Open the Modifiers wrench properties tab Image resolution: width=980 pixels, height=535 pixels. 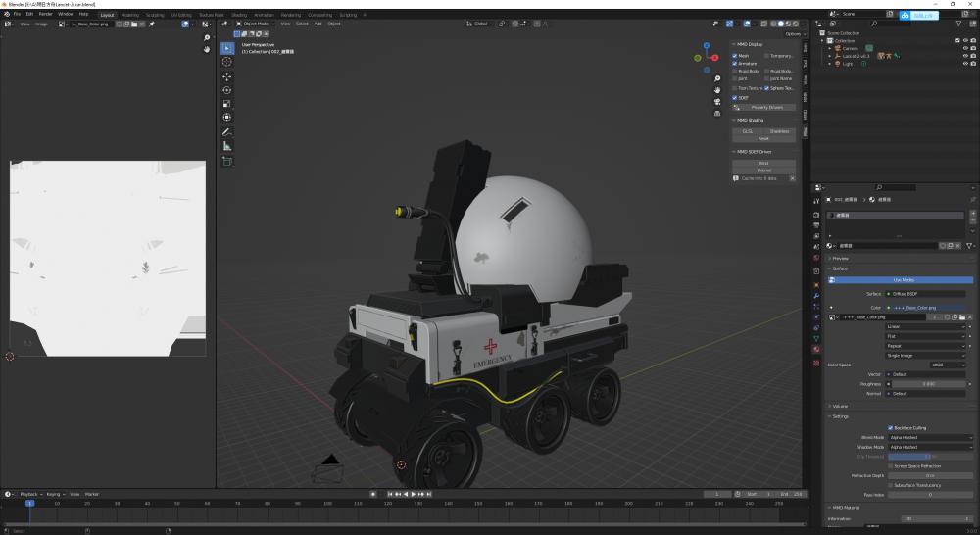coord(816,296)
